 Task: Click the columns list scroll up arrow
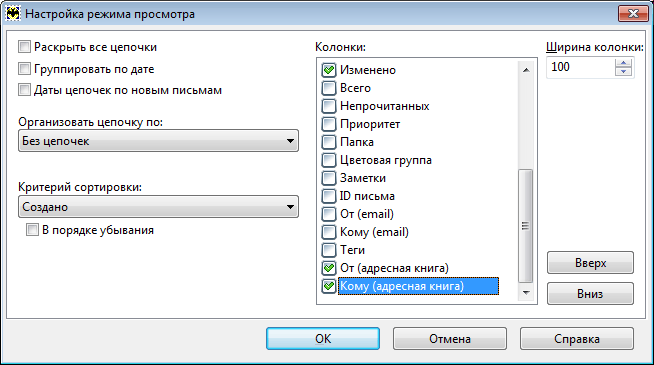click(x=526, y=70)
